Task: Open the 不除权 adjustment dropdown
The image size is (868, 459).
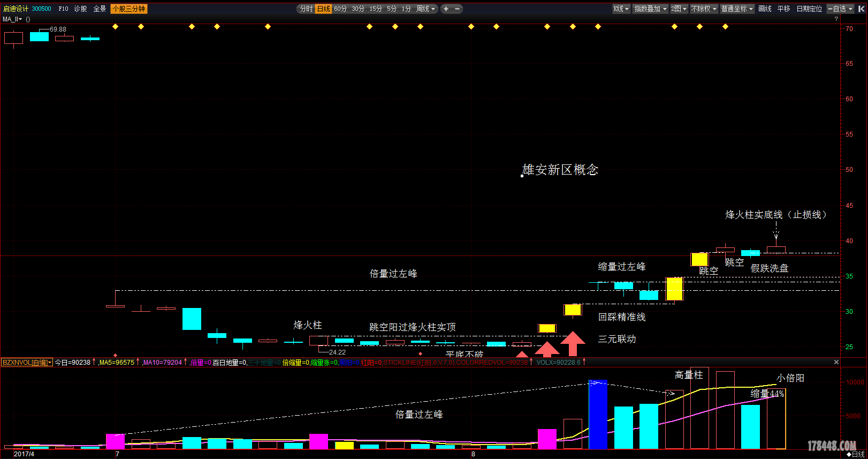Action: point(704,9)
